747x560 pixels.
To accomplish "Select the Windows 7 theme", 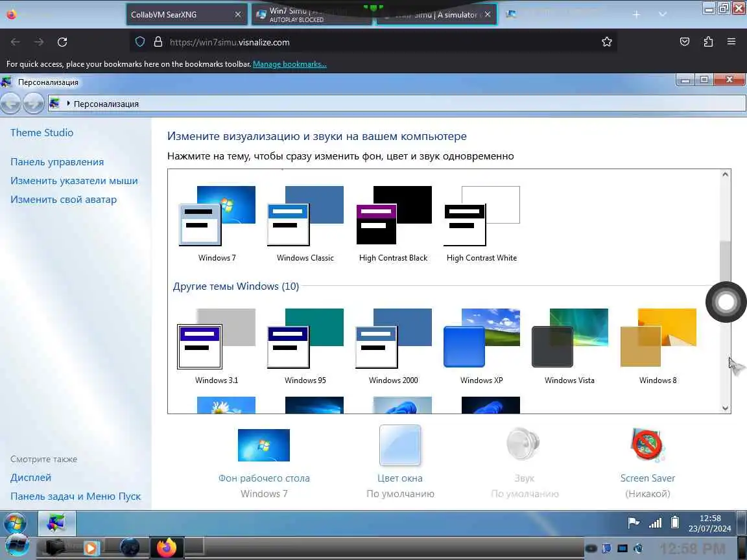I will 217,224.
